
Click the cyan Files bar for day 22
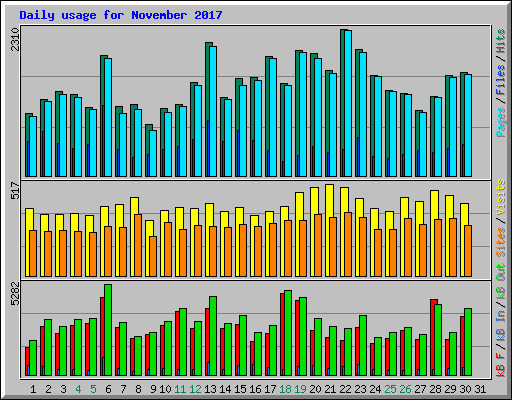click(348, 104)
